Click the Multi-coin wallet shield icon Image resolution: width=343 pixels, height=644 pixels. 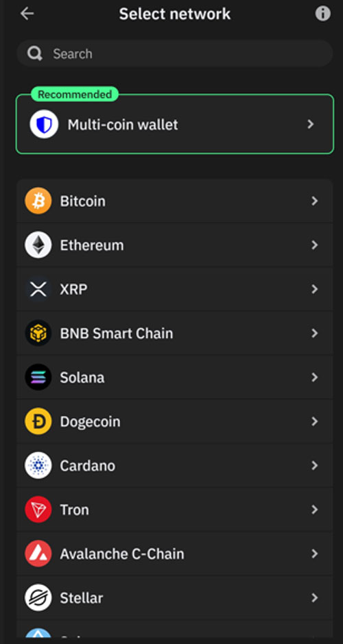(x=44, y=124)
